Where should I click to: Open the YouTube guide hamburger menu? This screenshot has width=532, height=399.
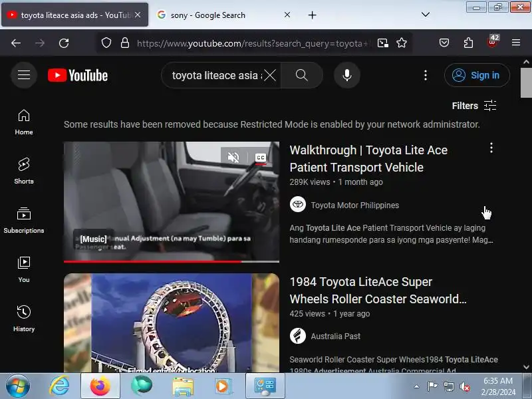(x=24, y=75)
